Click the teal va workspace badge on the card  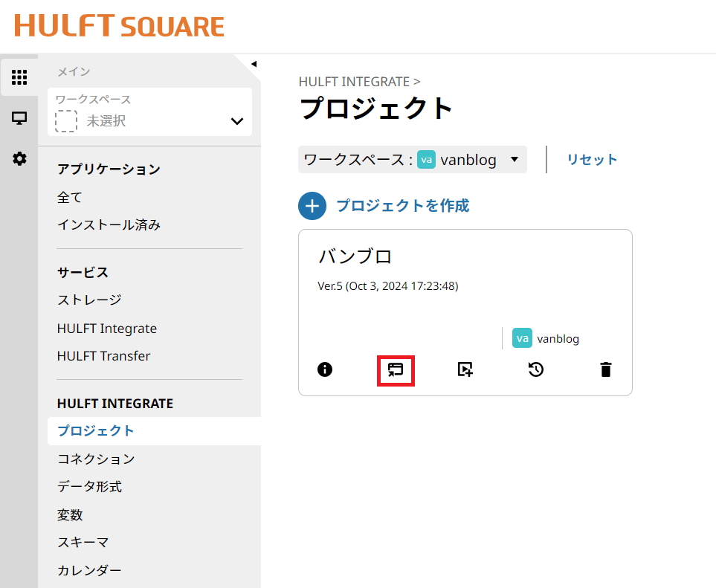click(522, 338)
